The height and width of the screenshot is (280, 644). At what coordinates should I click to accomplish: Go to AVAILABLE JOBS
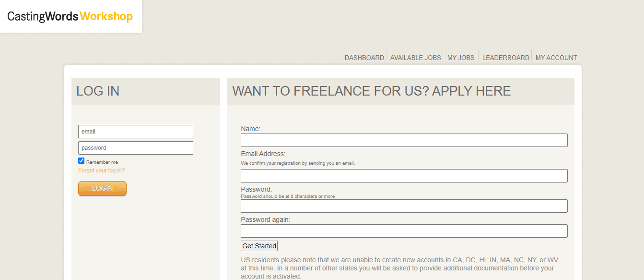pyautogui.click(x=415, y=58)
